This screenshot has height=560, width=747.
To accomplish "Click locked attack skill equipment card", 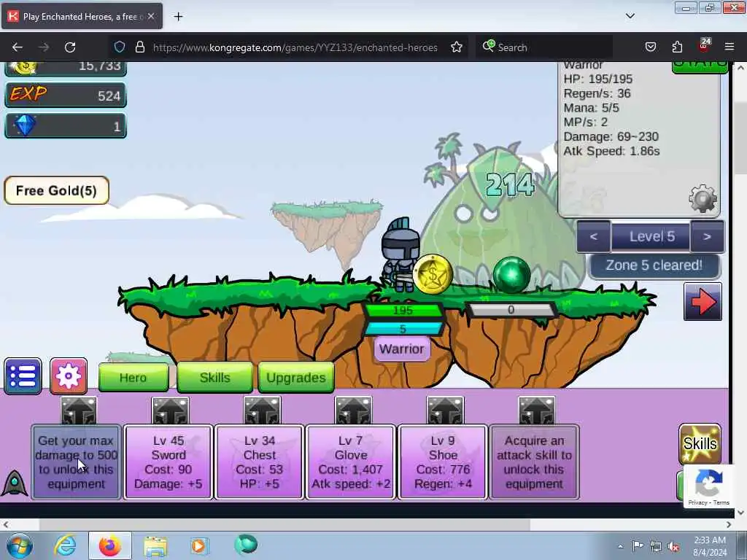I will pos(535,462).
